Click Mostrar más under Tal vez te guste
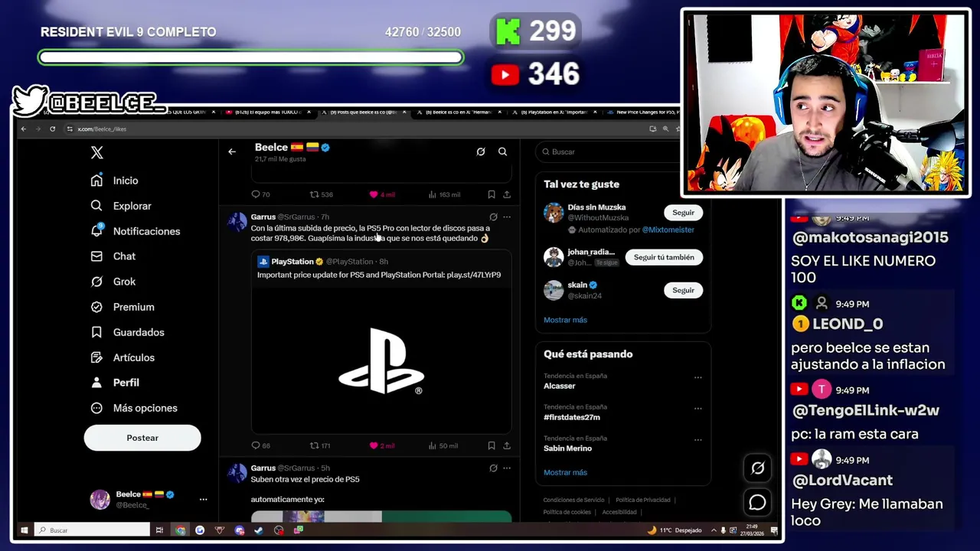 tap(565, 320)
